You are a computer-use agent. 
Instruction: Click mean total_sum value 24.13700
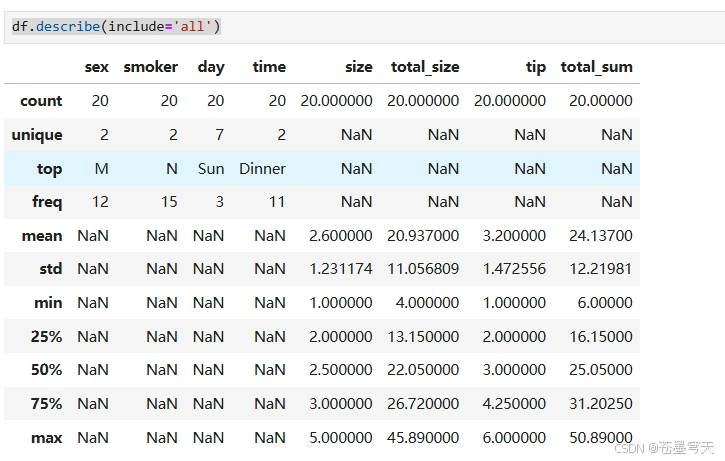(601, 236)
